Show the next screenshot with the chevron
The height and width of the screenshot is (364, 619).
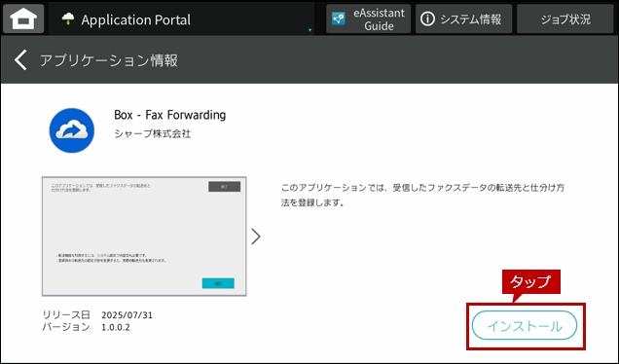pos(256,237)
